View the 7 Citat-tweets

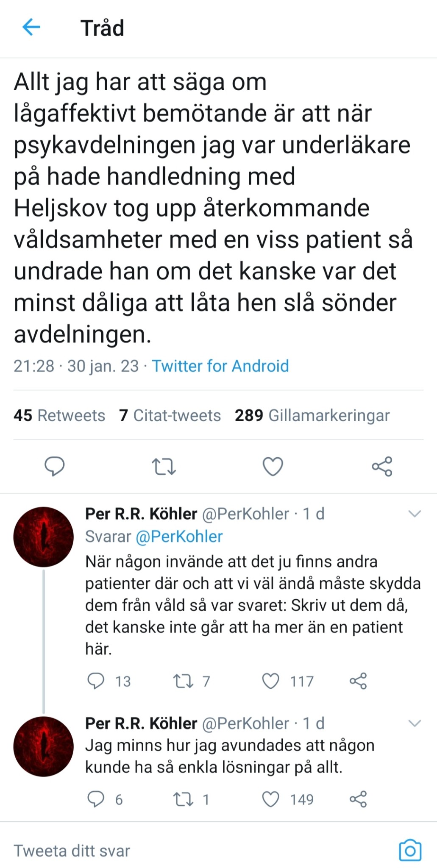[x=169, y=416]
